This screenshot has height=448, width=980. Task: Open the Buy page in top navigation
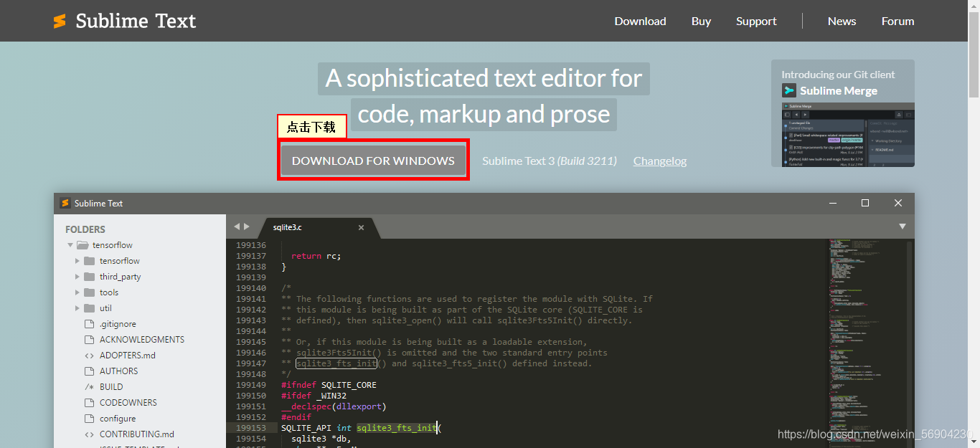pyautogui.click(x=701, y=22)
